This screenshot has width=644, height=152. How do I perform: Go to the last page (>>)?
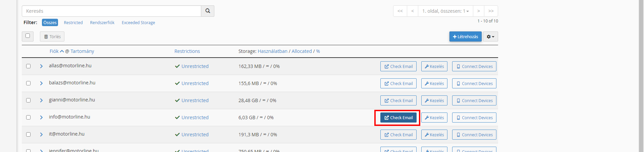(x=491, y=11)
